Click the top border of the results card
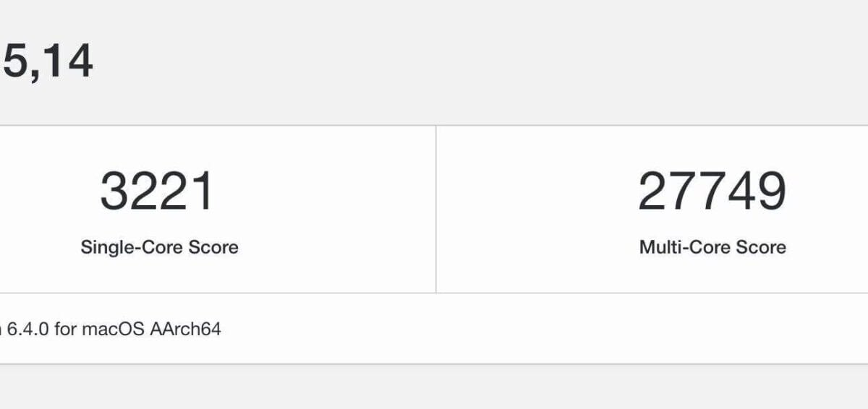 coord(434,126)
